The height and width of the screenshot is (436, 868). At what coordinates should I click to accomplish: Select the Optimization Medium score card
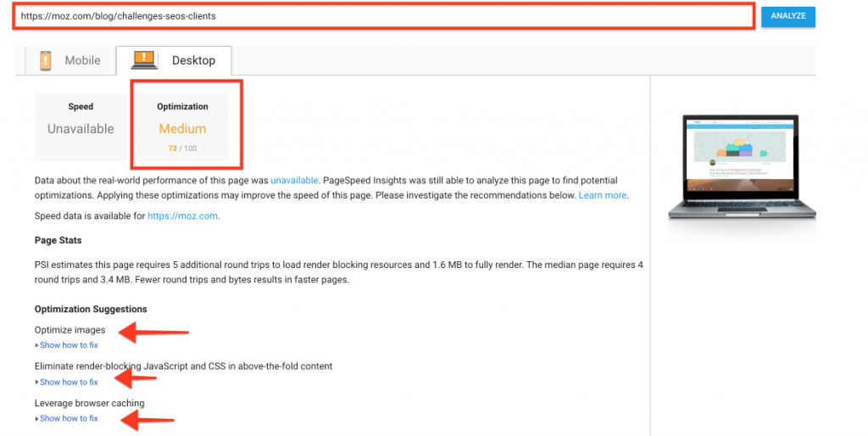pyautogui.click(x=183, y=127)
